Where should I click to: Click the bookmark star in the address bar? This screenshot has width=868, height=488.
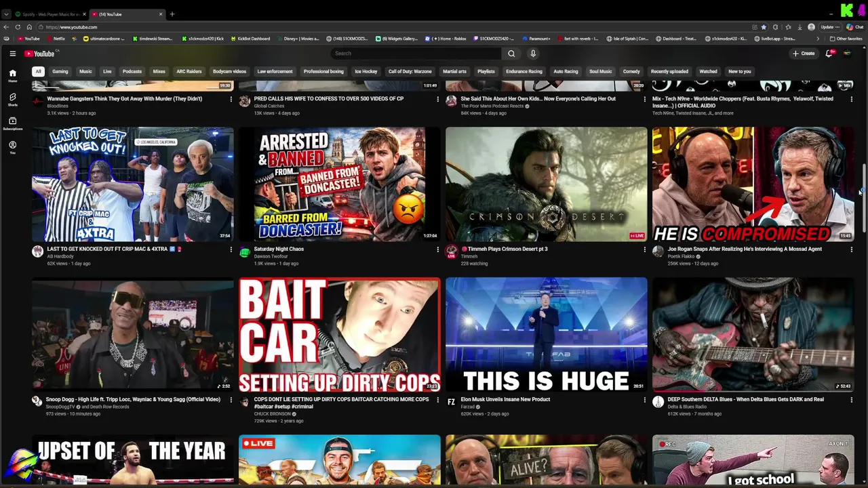click(x=764, y=27)
